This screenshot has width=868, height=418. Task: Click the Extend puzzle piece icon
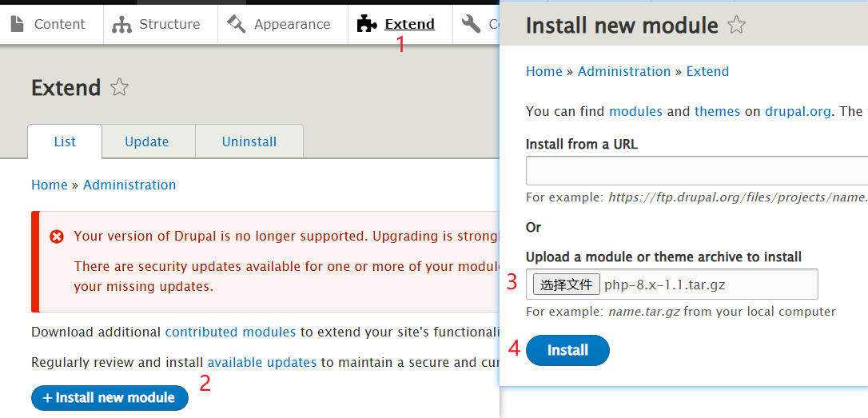coord(367,24)
